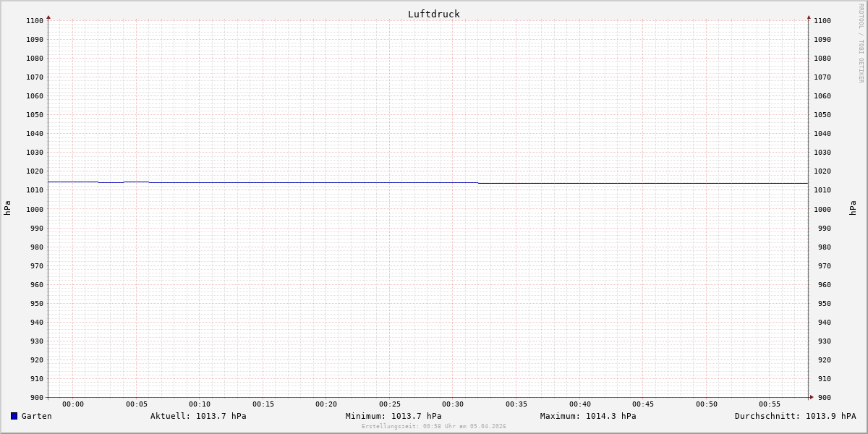868x434 pixels.
Task: Click the Erstellungszeit timestamp footer text
Action: point(434,426)
